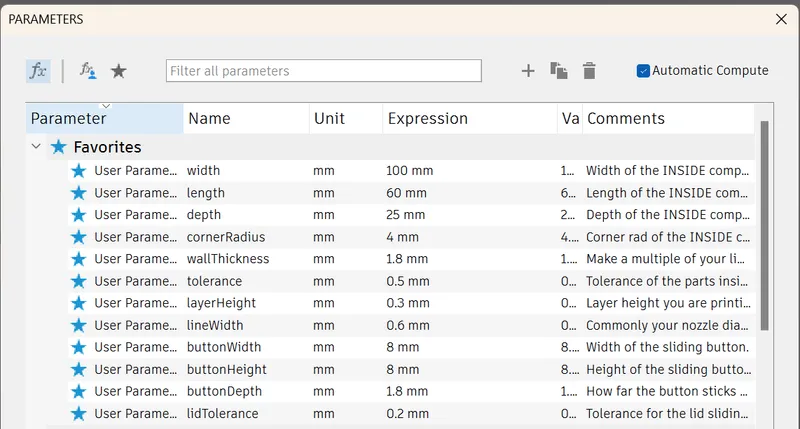Click the 'Length of the INSIDE com...' comment
800x429 pixels.
[667, 193]
